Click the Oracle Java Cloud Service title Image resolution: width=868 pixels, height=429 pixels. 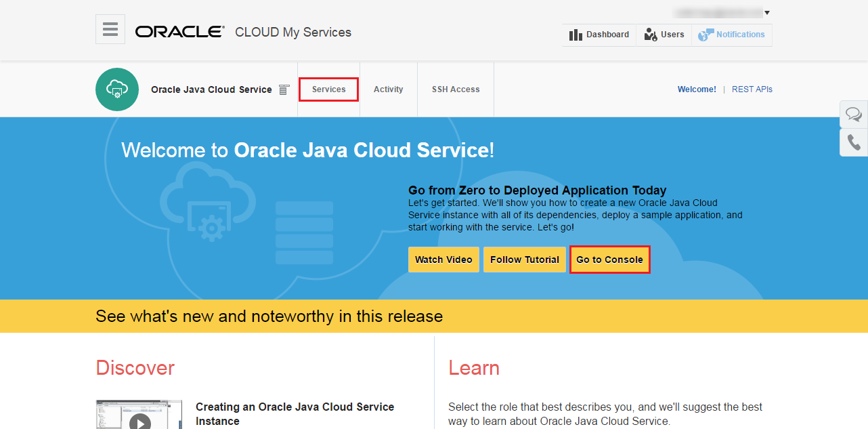211,89
